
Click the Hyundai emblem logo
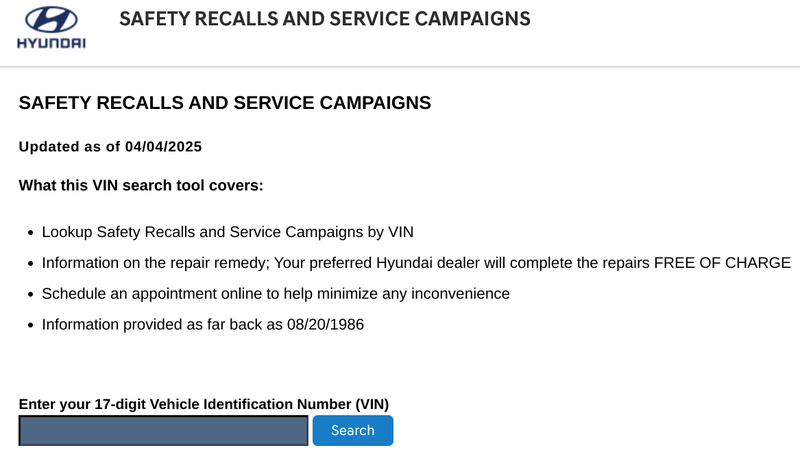coord(50,19)
